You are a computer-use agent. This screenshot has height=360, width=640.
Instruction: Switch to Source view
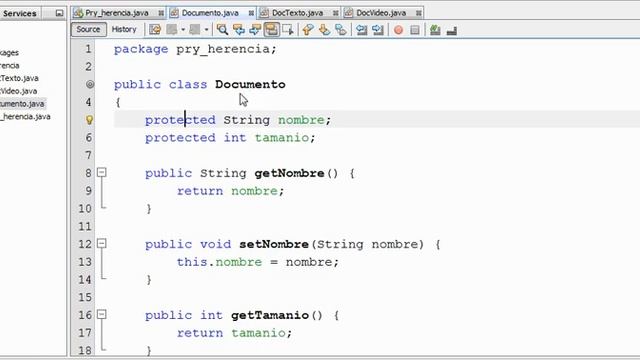click(89, 29)
